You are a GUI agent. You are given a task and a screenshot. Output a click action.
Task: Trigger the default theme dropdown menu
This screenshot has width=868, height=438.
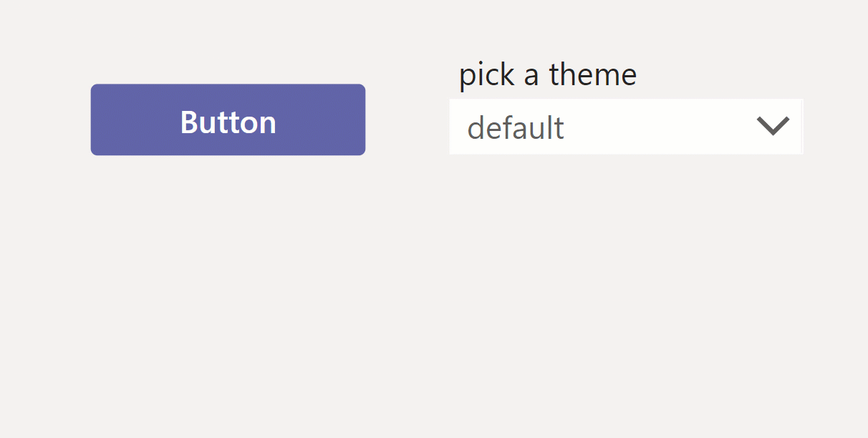click(626, 126)
